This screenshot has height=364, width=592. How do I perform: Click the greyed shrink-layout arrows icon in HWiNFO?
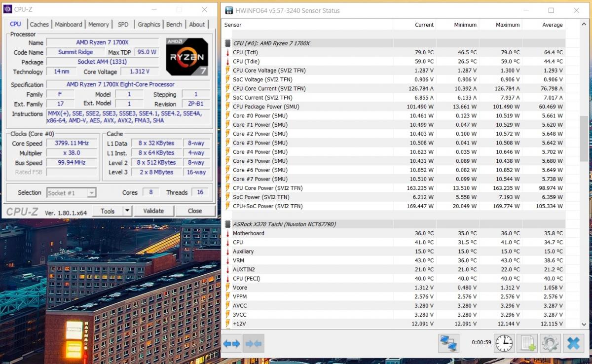[254, 343]
